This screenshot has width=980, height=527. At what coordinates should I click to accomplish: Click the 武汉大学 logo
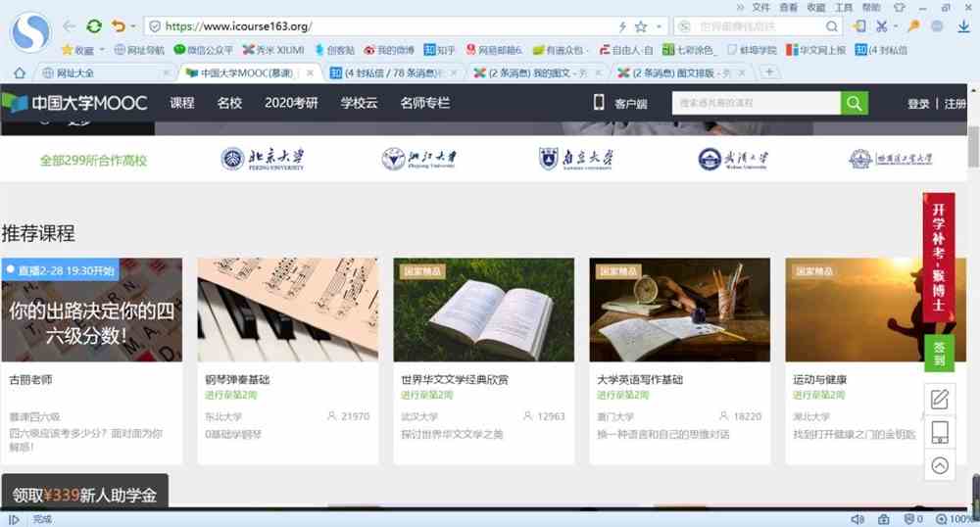(733, 159)
